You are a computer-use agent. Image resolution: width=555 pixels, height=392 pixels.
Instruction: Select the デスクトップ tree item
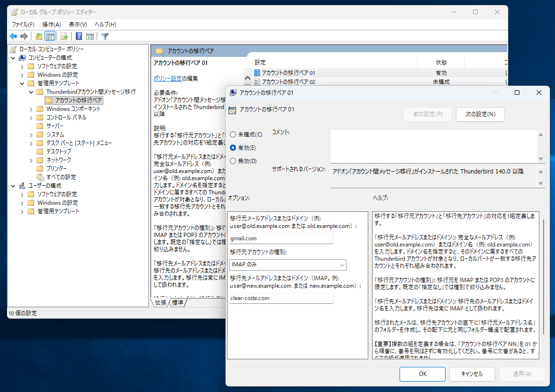[x=59, y=152]
